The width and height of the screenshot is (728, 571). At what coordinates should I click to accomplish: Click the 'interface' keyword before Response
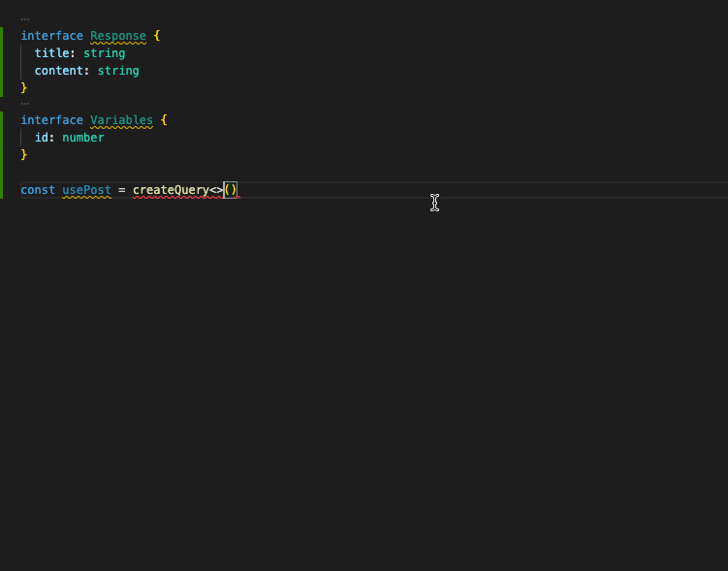click(52, 36)
